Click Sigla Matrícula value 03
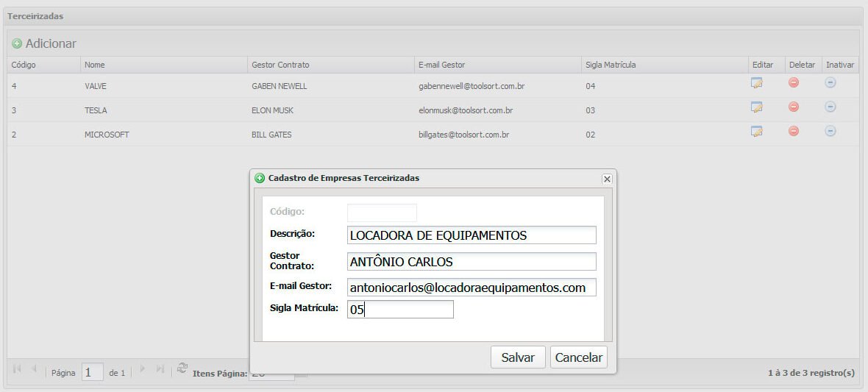Image resolution: width=868 pixels, height=392 pixels. click(590, 111)
